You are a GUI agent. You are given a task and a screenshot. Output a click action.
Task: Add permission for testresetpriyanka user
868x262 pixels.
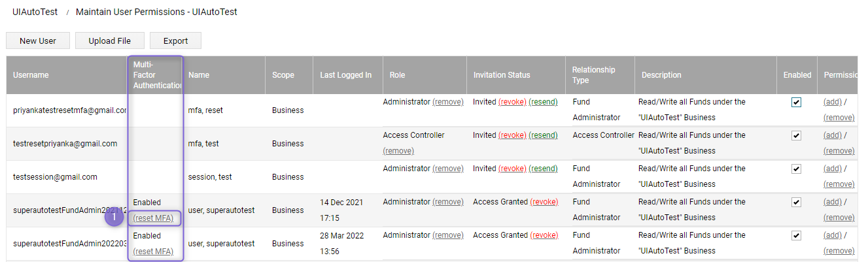pyautogui.click(x=833, y=135)
